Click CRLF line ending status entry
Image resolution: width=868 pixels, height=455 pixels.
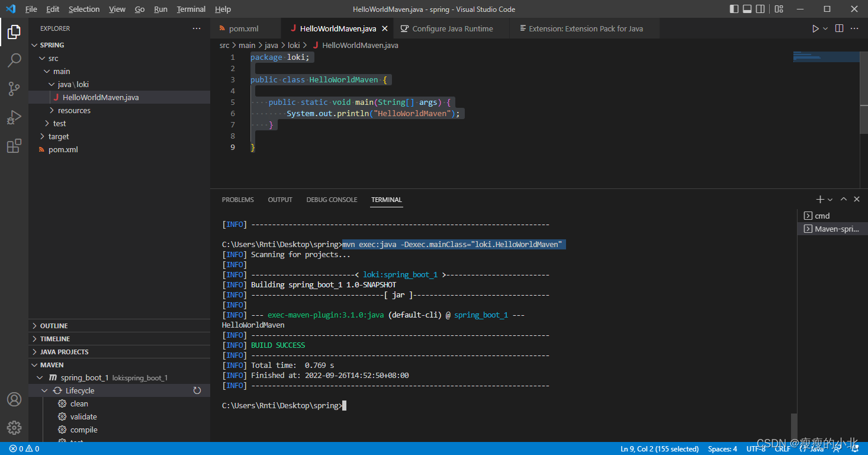point(782,449)
